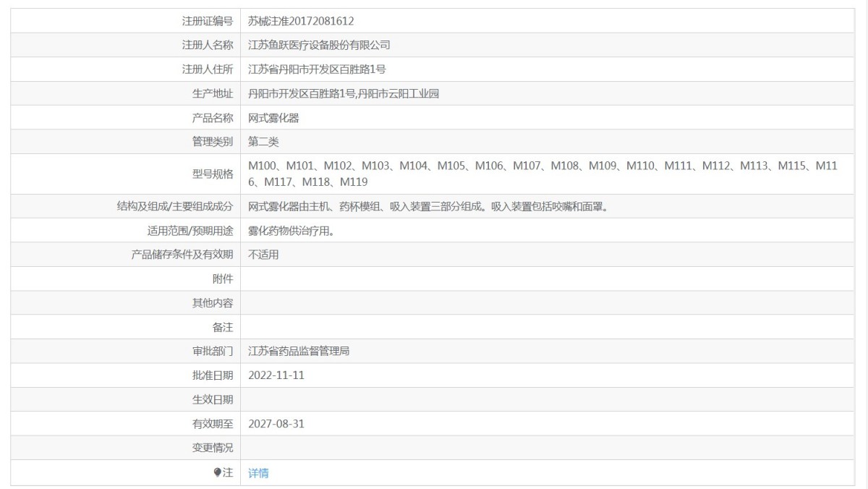Image resolution: width=868 pixels, height=489 pixels.
Task: Click the bullet icon beside 注
Action: tap(218, 472)
